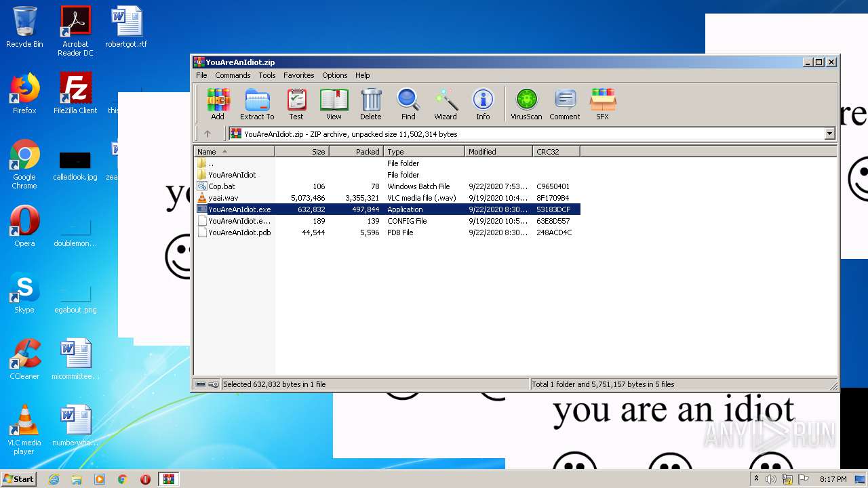This screenshot has height=488, width=868.
Task: Open calledlook.jpg on the desktop
Action: point(75,165)
